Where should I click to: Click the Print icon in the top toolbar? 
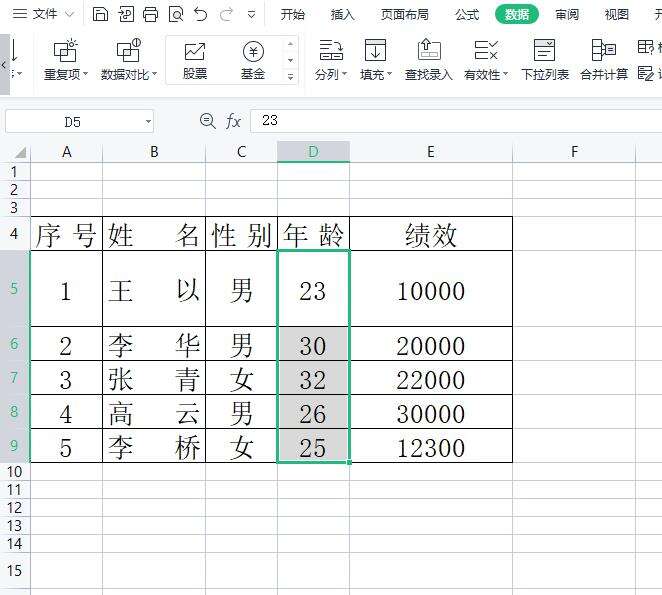point(151,15)
